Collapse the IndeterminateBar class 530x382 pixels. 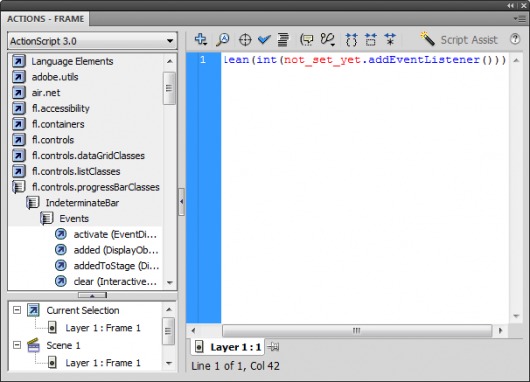(82, 203)
